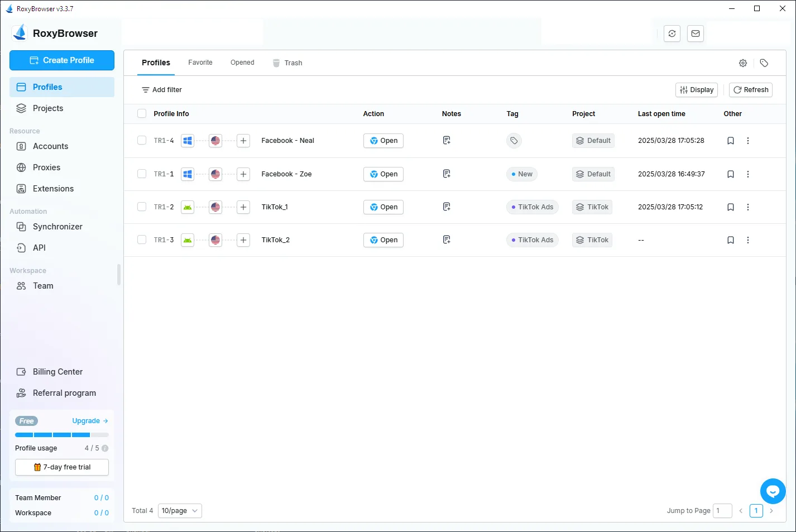Click the Create Profile button
Image resolution: width=796 pixels, height=532 pixels.
62,60
